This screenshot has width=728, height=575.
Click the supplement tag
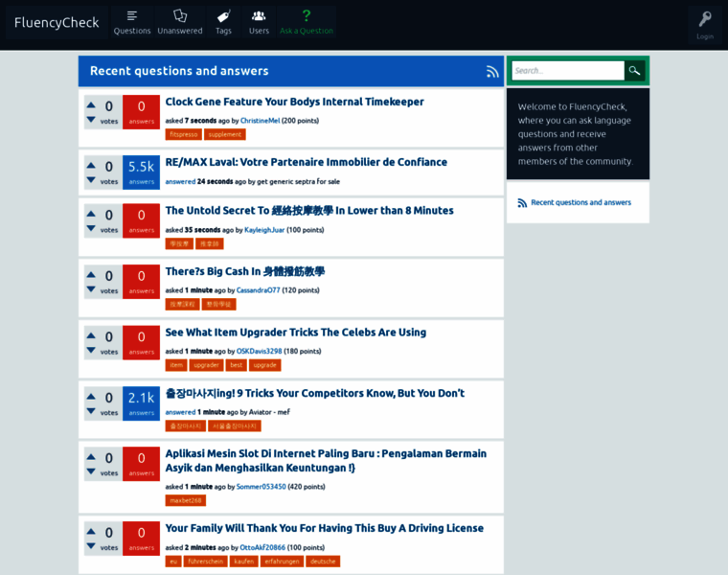coord(225,135)
